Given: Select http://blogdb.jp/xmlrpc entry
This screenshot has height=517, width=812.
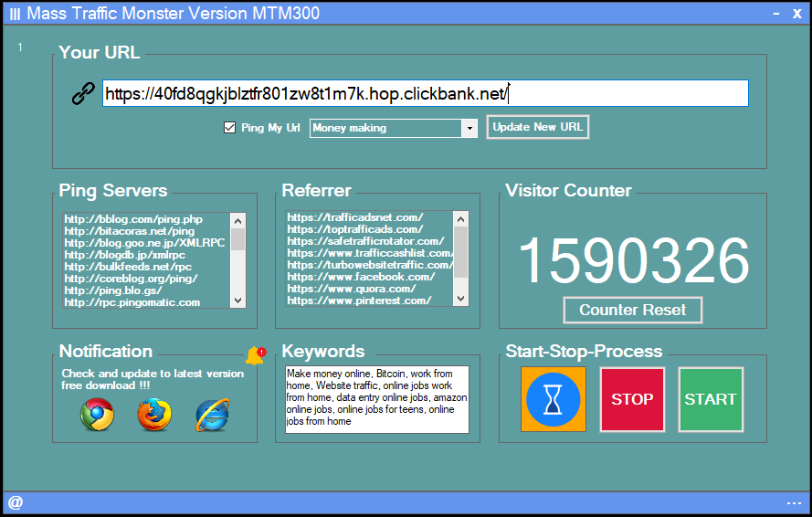Looking at the screenshot, I should 125,255.
